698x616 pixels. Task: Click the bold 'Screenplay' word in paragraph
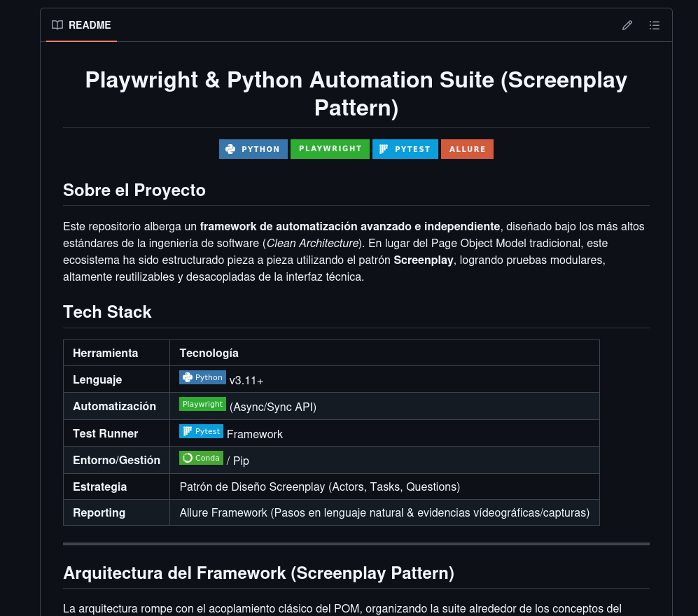[x=424, y=260]
